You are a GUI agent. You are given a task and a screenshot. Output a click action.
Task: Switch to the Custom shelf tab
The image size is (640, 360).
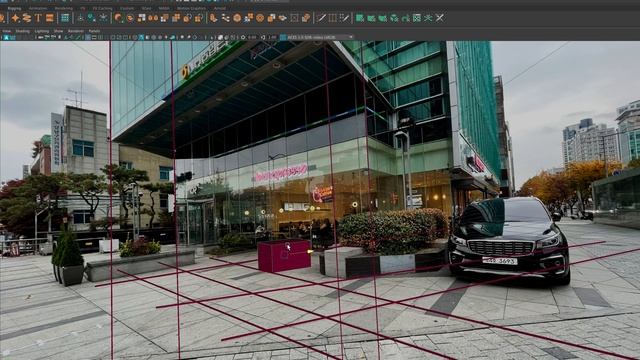pos(127,8)
